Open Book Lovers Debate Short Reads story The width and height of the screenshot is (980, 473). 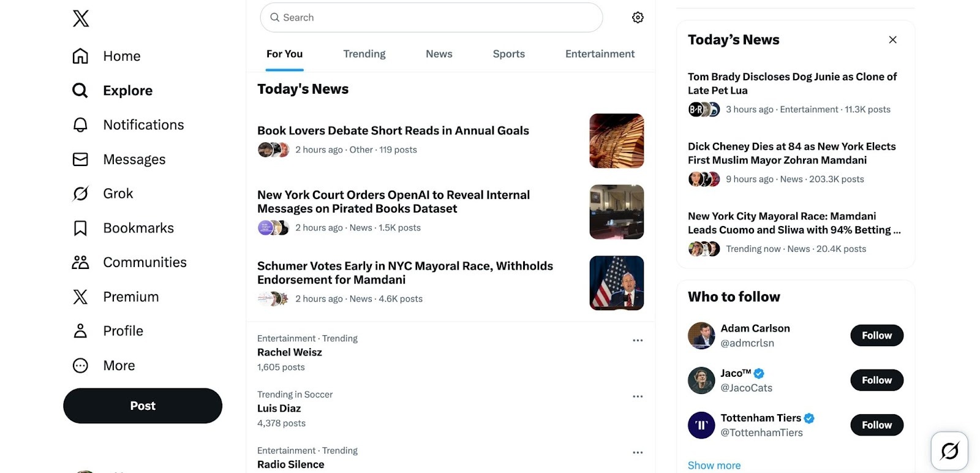click(x=393, y=131)
